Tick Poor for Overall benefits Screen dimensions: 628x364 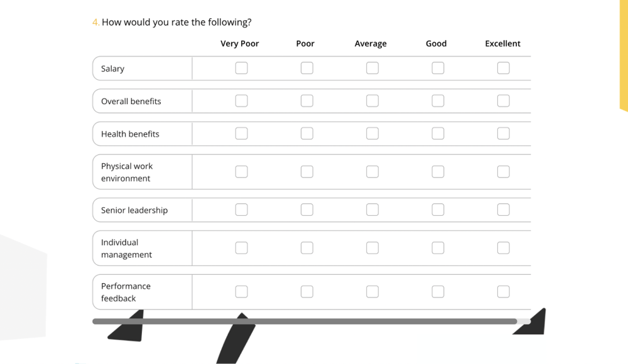(306, 100)
